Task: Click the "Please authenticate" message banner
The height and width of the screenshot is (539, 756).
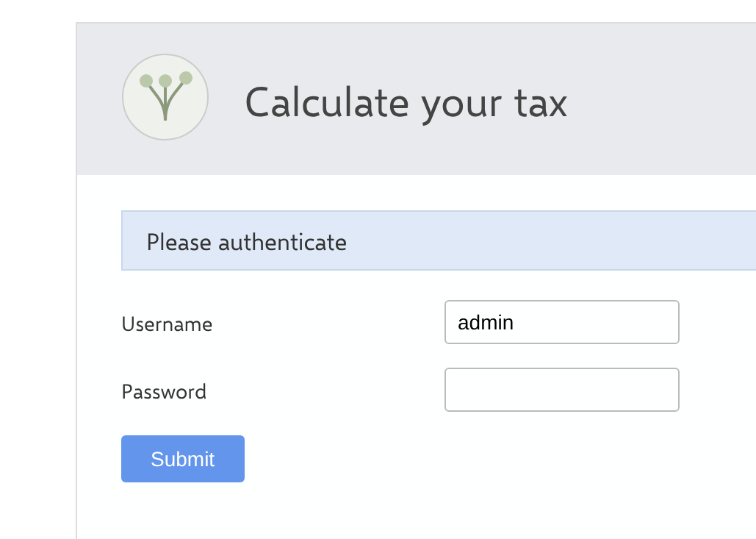Action: (439, 240)
